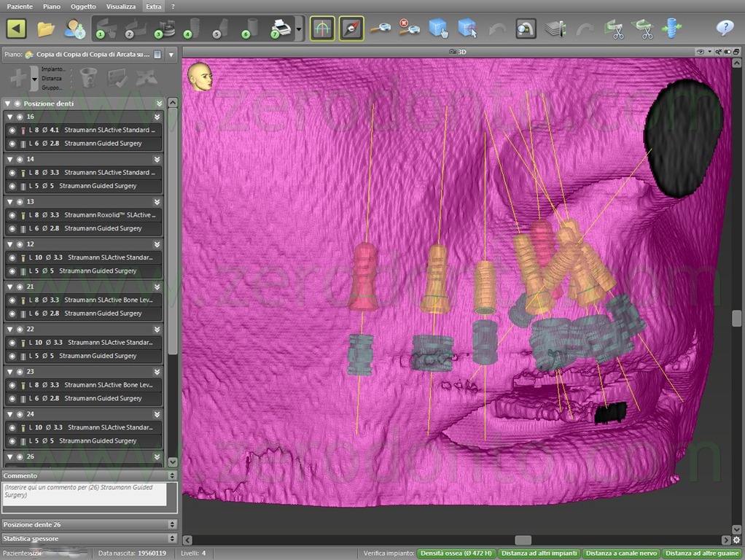This screenshot has width=745, height=560.
Task: Open the Visualizza menu
Action: pos(121,7)
